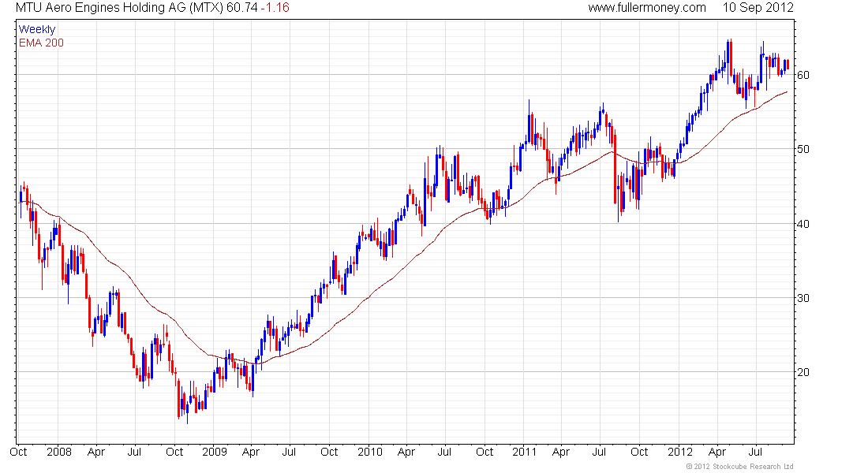Click the 40 price axis label

[x=803, y=224]
